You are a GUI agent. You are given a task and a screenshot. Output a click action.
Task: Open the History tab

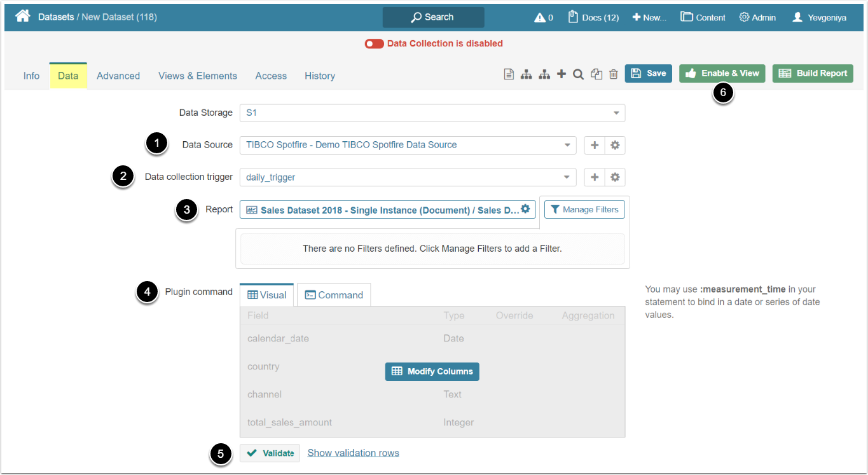click(320, 76)
